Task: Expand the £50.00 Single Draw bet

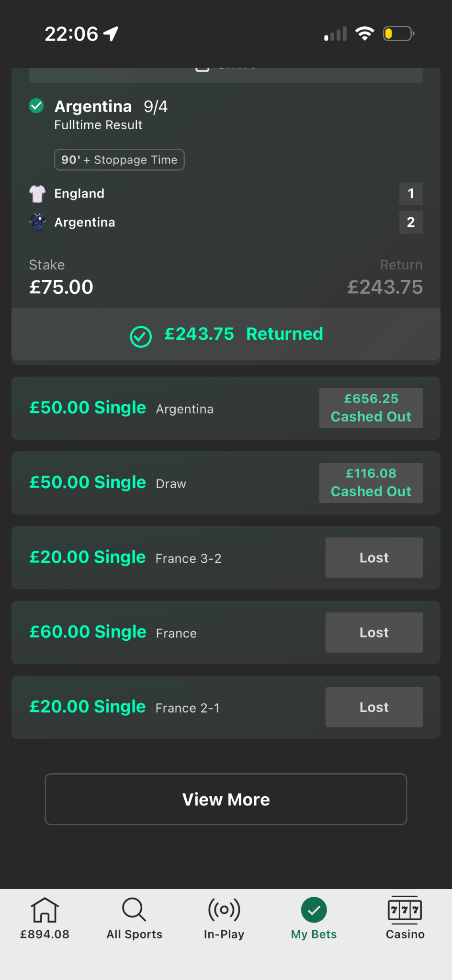Action: coord(226,483)
